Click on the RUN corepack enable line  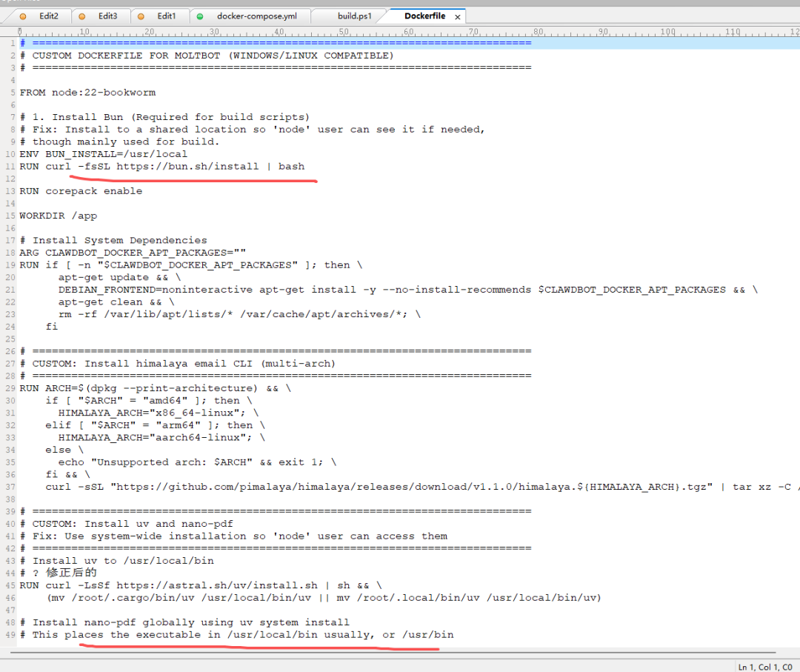81,191
